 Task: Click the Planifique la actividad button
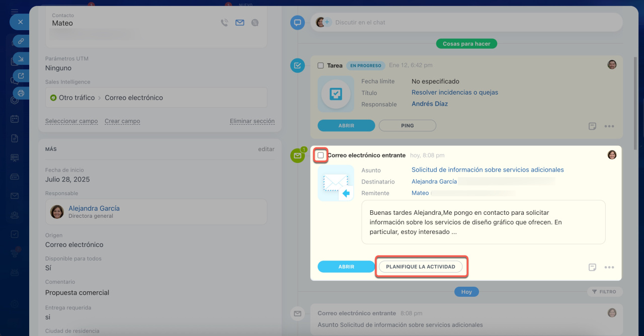tap(421, 267)
